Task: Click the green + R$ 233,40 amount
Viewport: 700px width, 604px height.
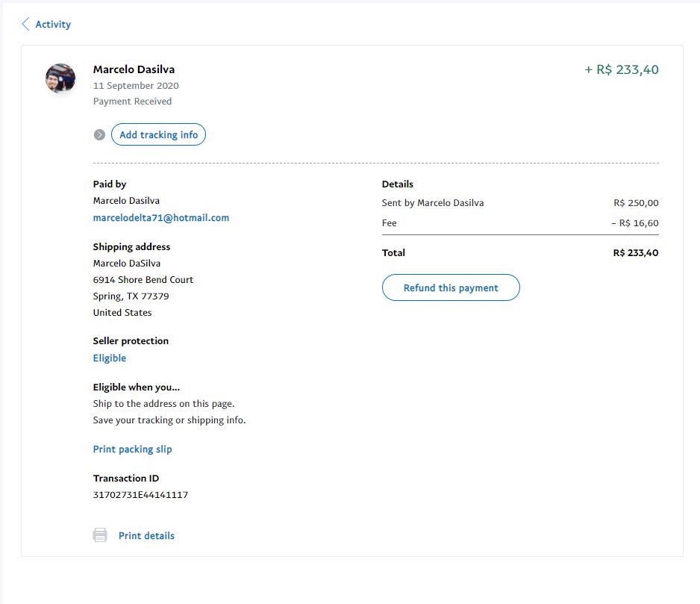Action: pyautogui.click(x=621, y=70)
